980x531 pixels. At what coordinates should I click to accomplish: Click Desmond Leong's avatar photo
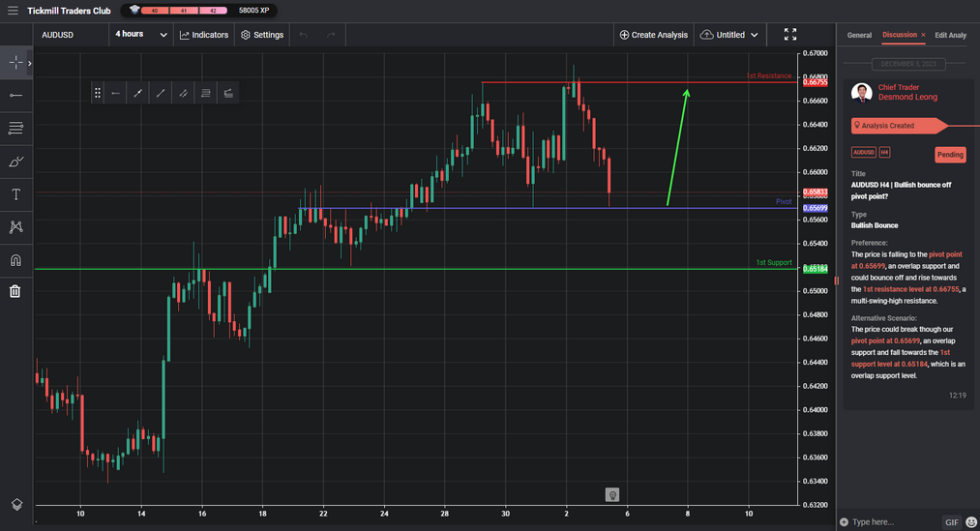click(x=862, y=93)
